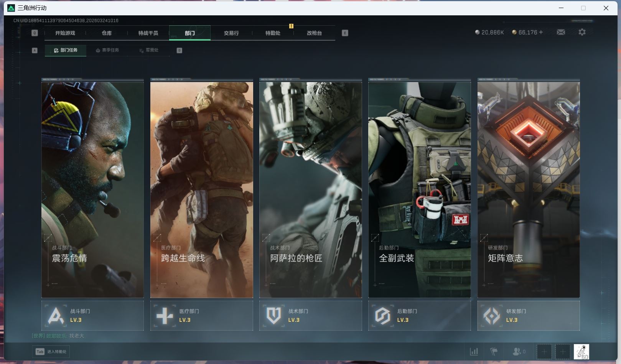Click the 战术部门 LV.3 level panel

tap(310, 316)
